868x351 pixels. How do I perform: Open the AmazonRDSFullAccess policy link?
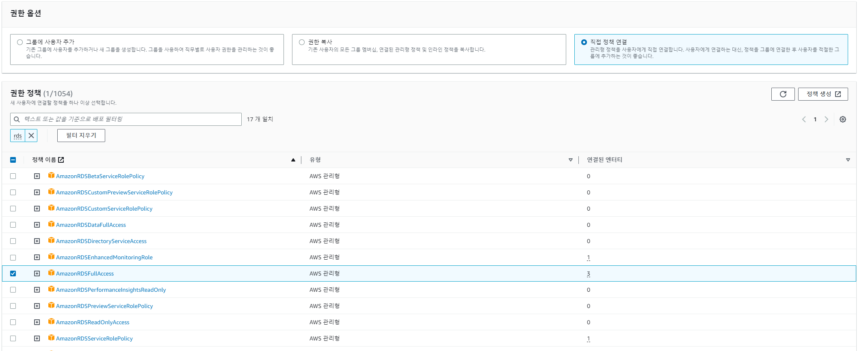(85, 273)
